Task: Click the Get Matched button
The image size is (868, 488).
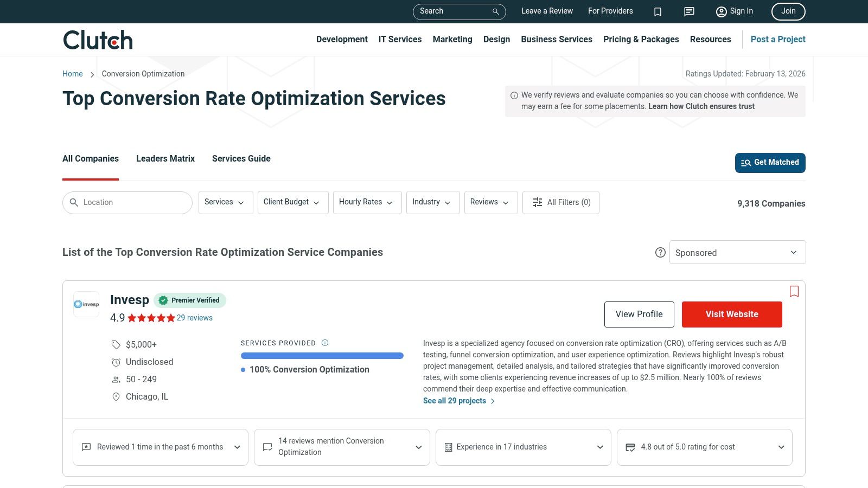Action: [770, 163]
